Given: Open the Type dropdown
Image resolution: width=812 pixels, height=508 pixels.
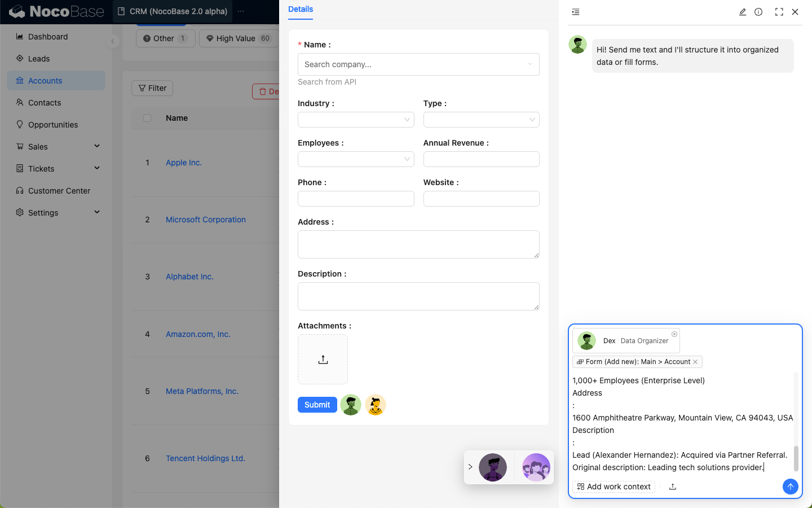Looking at the screenshot, I should 481,120.
